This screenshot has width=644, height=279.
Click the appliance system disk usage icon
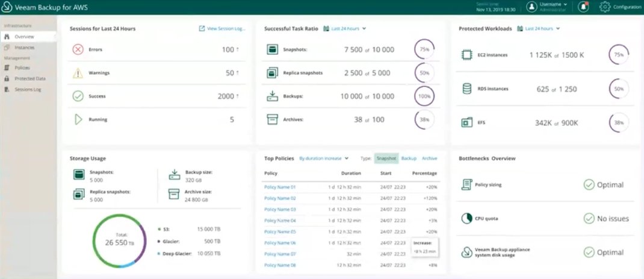pos(466,252)
